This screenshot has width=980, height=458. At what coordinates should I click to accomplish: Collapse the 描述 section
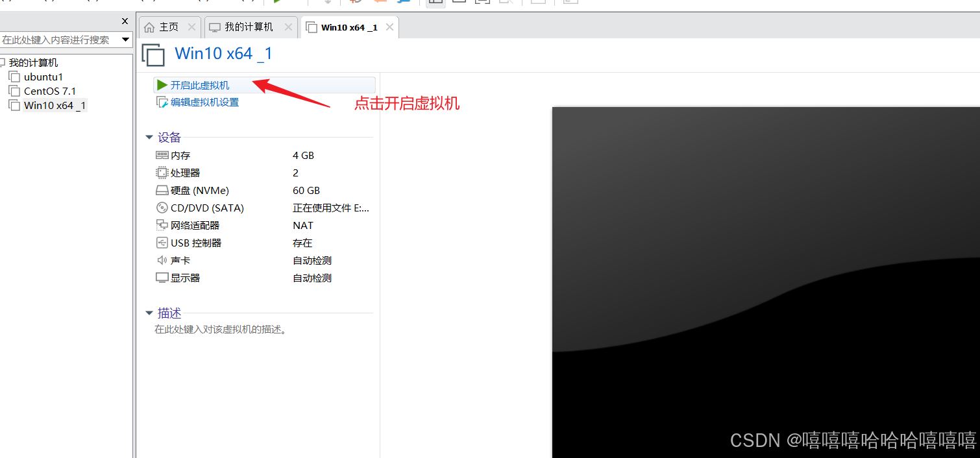[149, 313]
